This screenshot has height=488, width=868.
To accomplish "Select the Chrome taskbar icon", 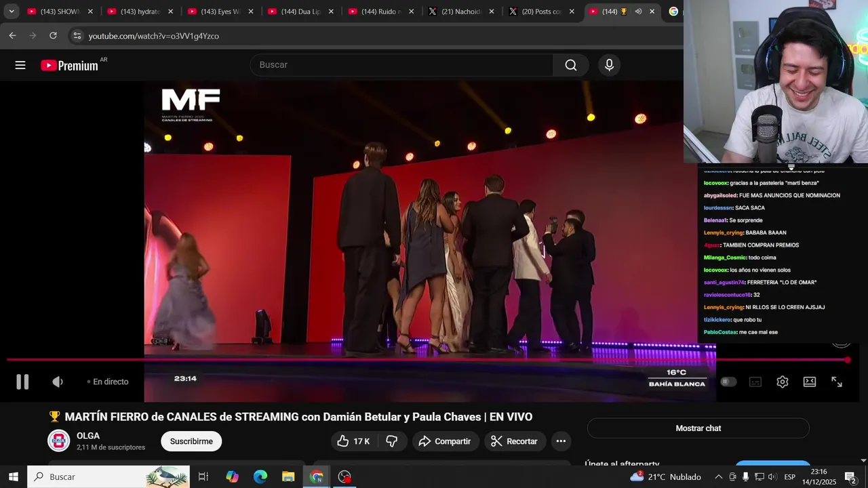I will pos(317,477).
